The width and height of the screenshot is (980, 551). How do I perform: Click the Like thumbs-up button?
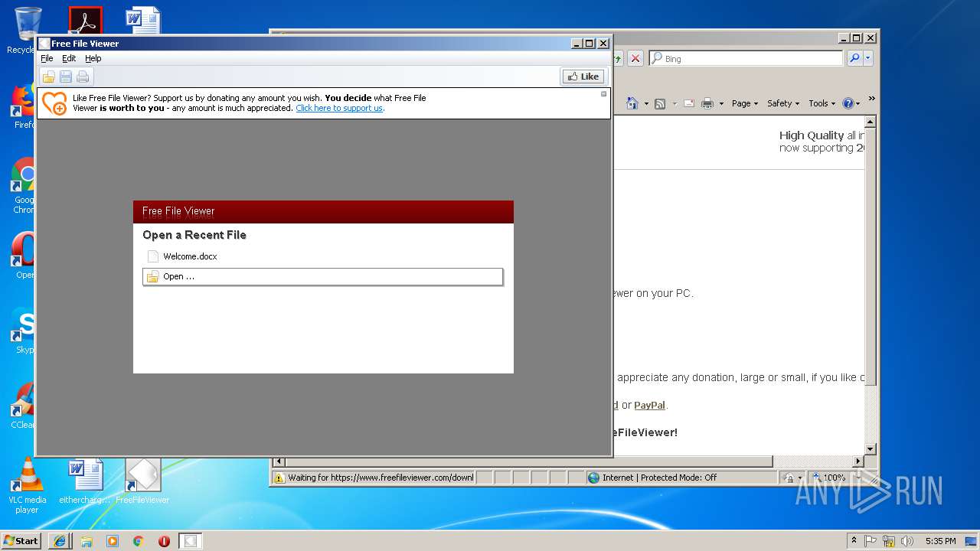pyautogui.click(x=583, y=77)
